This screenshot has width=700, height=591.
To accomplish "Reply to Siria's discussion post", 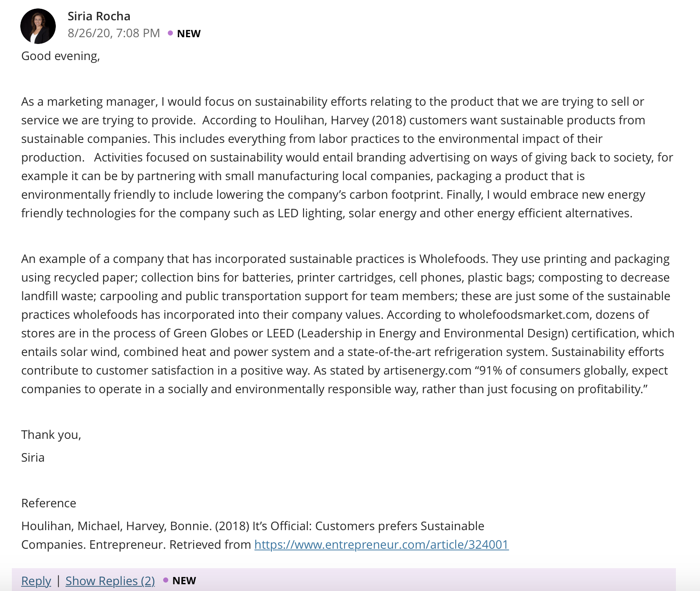I will click(x=36, y=580).
